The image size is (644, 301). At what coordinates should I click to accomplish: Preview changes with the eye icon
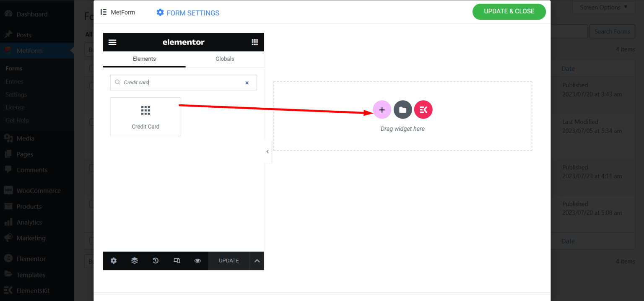point(197,261)
